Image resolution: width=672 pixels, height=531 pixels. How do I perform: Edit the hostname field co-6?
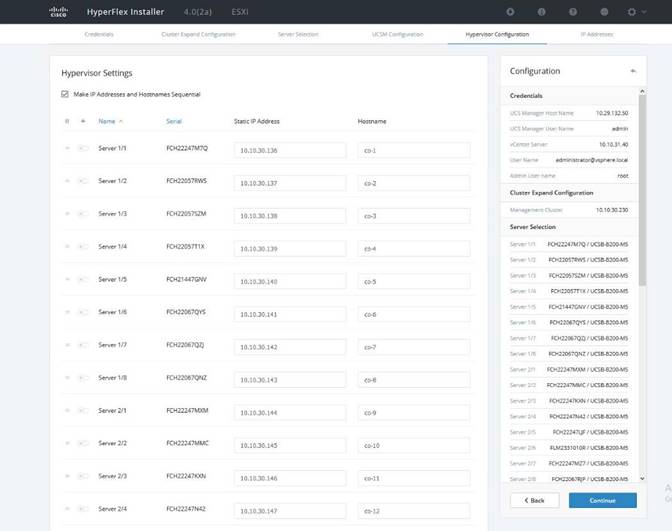[x=414, y=314]
